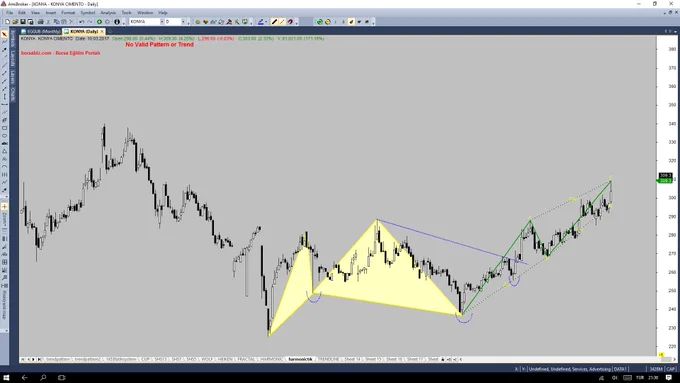Click the green plus Add symbol icon
The width and height of the screenshot is (680, 383).
[x=99, y=22]
